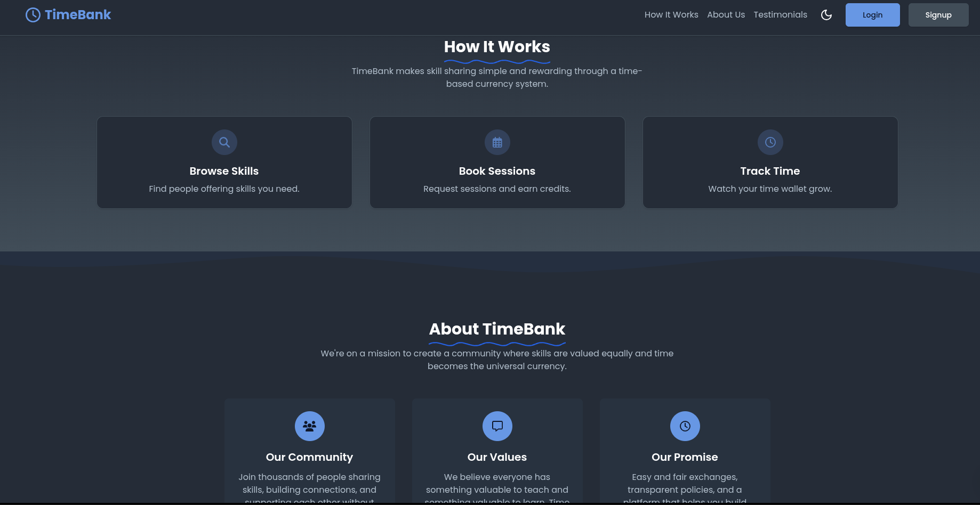Click the Our Promise clock icon
980x505 pixels.
685,426
